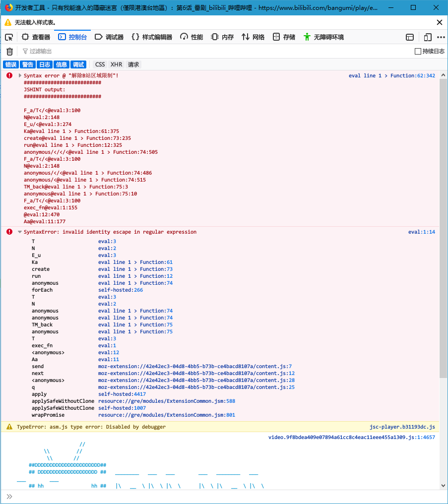448x504 pixels.
Task: Select the TypeError asm.js type error message
Action: pos(91,427)
